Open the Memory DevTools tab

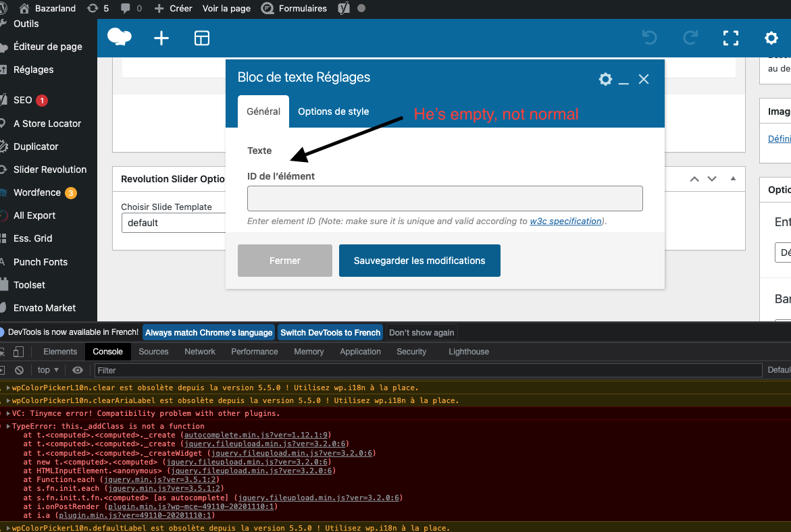click(309, 352)
